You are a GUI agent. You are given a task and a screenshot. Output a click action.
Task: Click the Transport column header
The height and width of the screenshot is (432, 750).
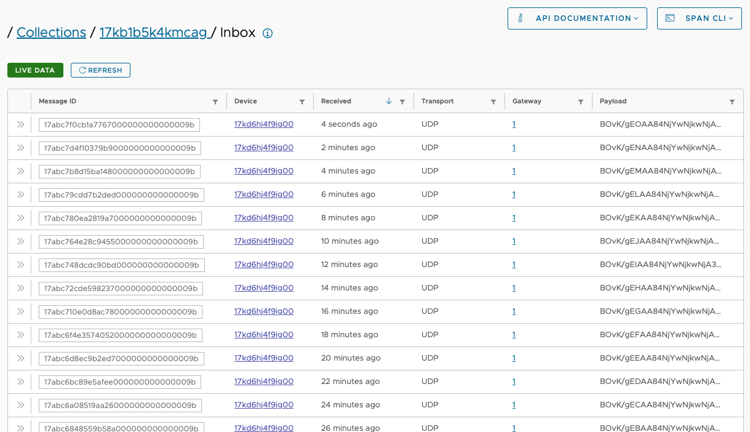point(437,101)
